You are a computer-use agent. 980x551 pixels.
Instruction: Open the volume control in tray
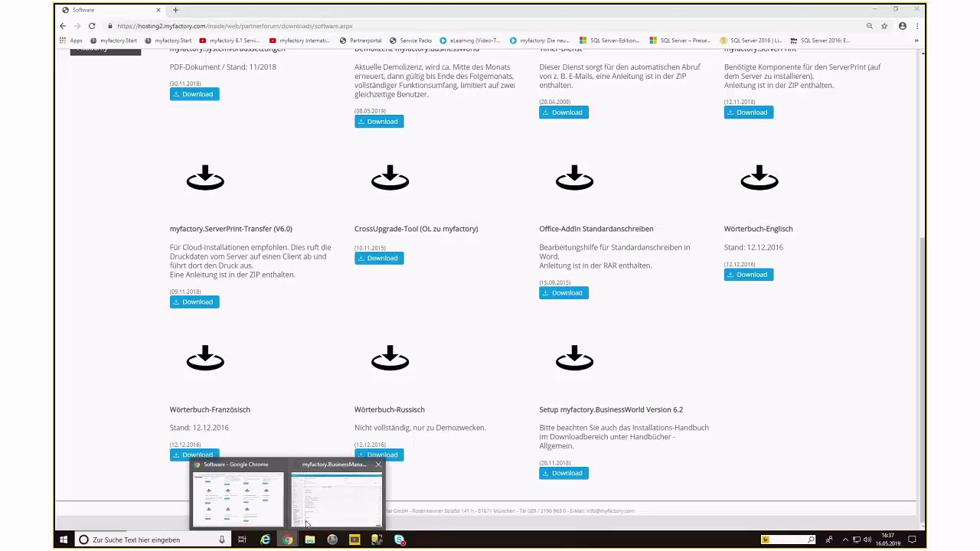pos(867,540)
